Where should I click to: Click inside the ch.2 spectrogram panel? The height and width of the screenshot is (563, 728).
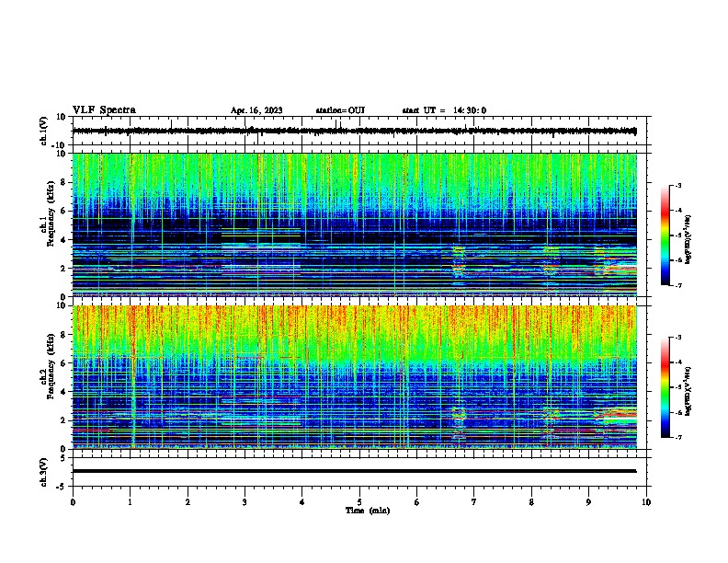click(x=354, y=377)
